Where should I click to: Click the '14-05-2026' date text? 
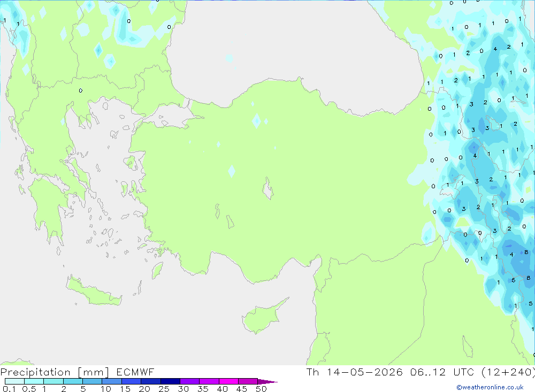(x=364, y=372)
